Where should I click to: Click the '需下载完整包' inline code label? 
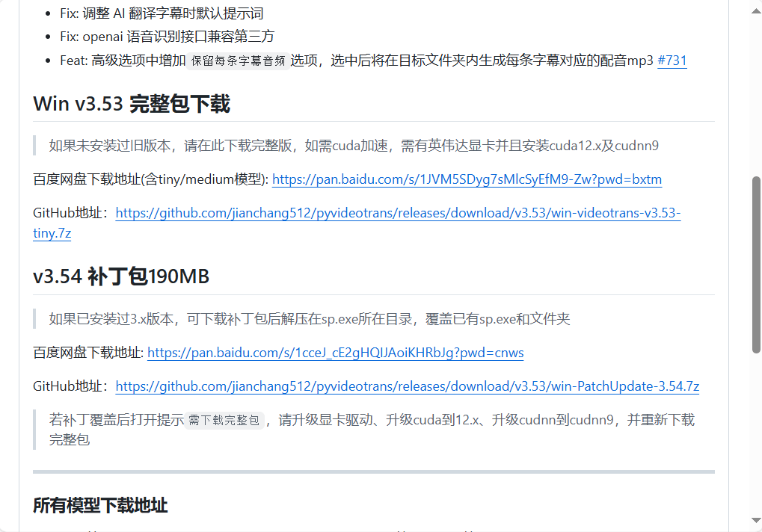(x=224, y=420)
